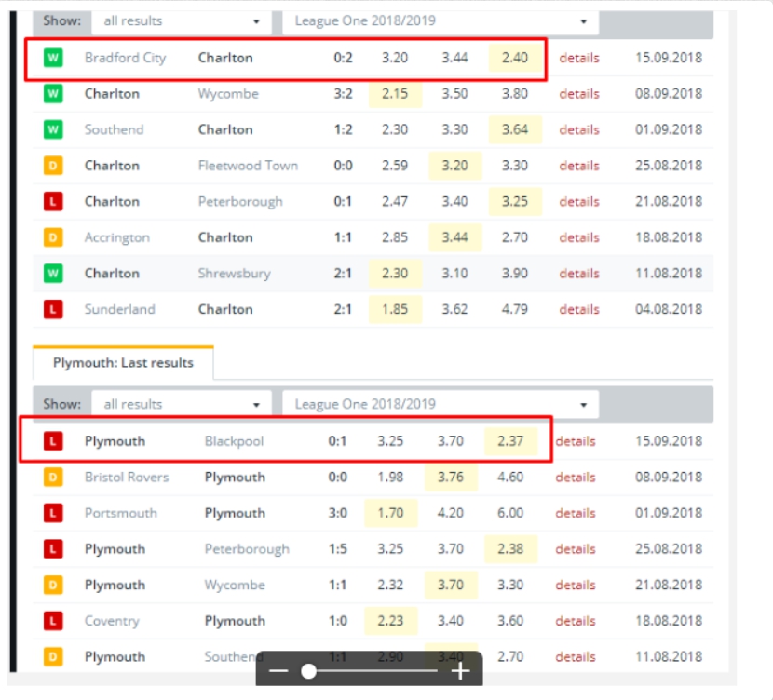Click the Accrington team name

(116, 238)
